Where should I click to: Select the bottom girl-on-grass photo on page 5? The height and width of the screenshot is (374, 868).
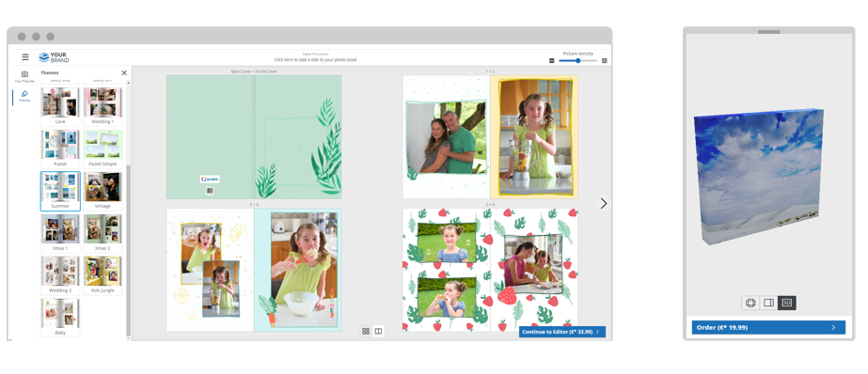[x=447, y=297]
